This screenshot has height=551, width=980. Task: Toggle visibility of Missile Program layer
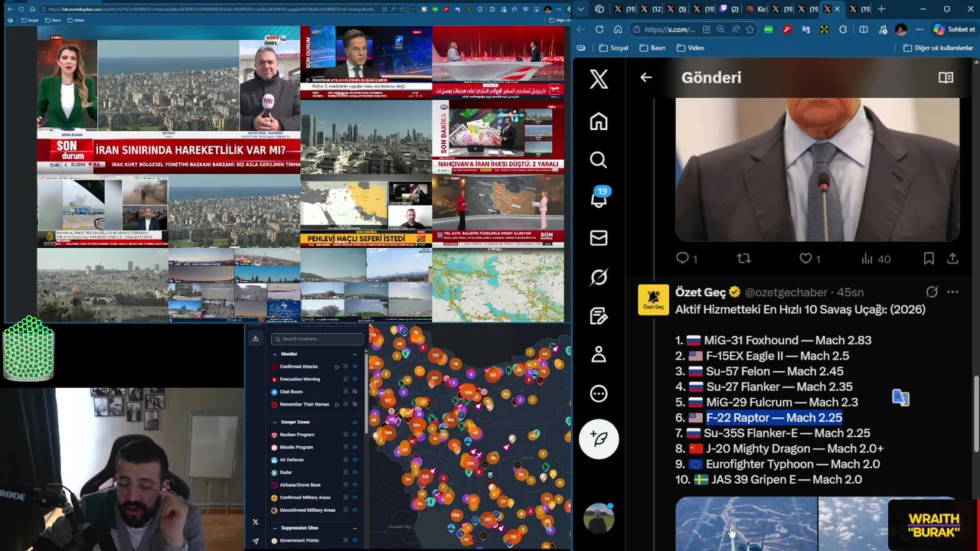pyautogui.click(x=354, y=447)
